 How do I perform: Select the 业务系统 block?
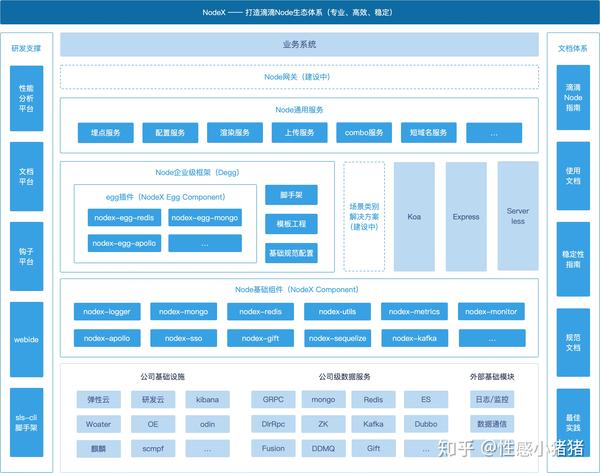299,44
